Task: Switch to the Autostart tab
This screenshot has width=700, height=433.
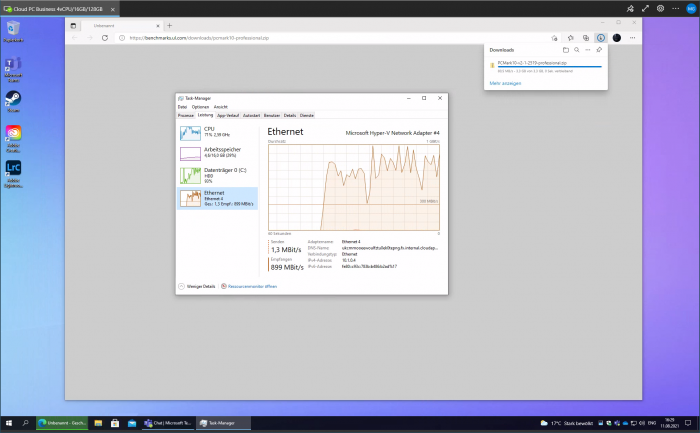Action: click(251, 116)
